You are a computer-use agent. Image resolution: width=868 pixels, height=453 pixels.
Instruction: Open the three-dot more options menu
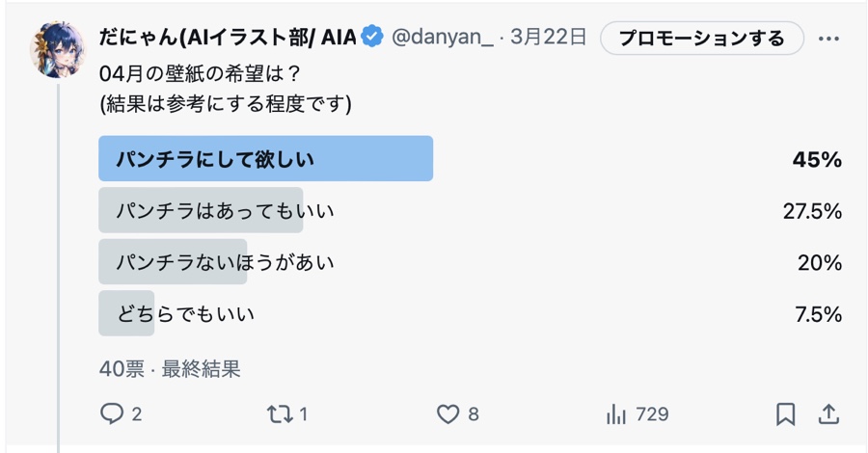point(828,39)
